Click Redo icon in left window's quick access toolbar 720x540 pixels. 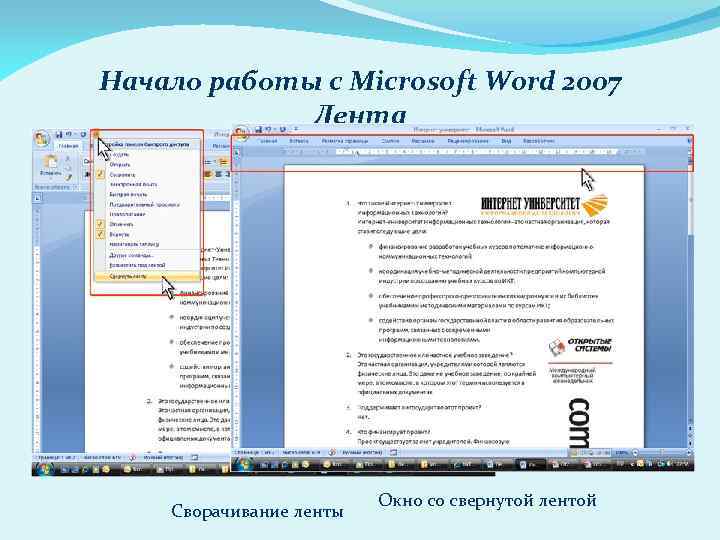83,135
